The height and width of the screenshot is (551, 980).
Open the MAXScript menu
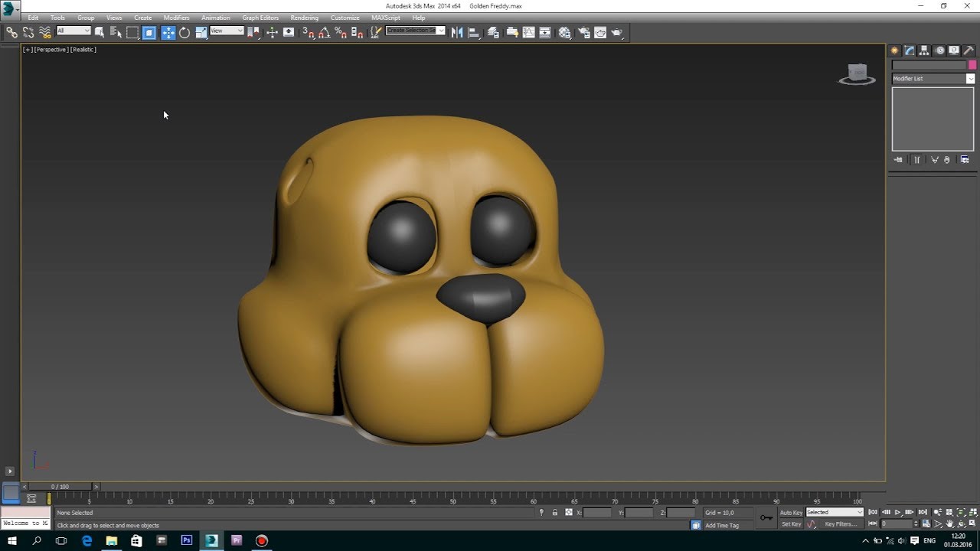[x=386, y=18]
